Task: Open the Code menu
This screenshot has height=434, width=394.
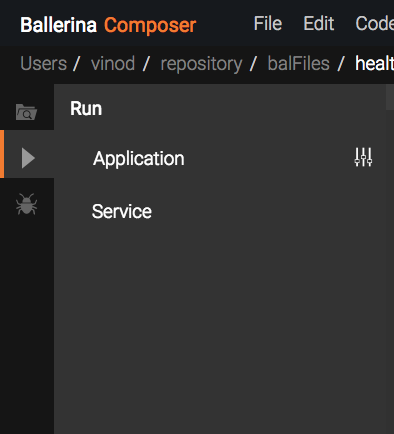Action: pyautogui.click(x=374, y=24)
